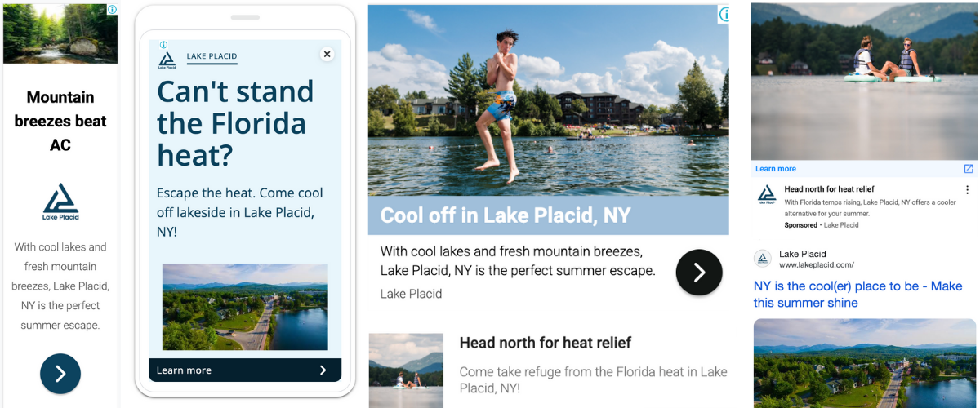
Task: Open the 'NY is the cool(er) place to be' link
Action: 857,295
